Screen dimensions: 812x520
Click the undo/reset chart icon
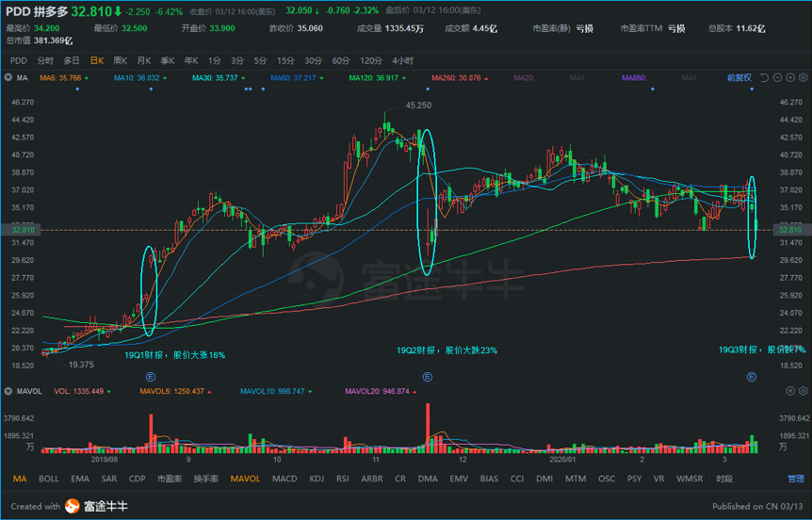pyautogui.click(x=764, y=77)
